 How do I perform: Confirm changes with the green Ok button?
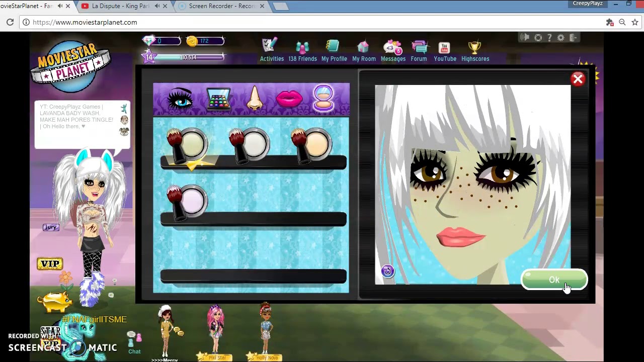554,280
